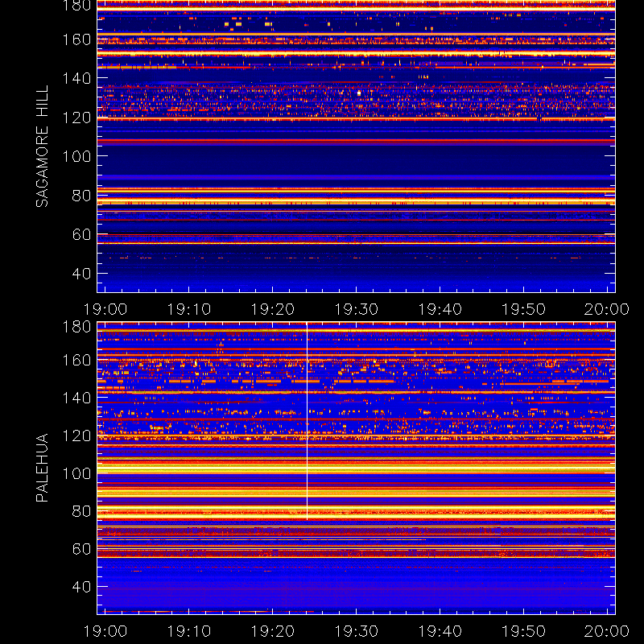Click 19:40 on the Sagamore Hill time axis
The height and width of the screenshot is (644, 644).
440,309
